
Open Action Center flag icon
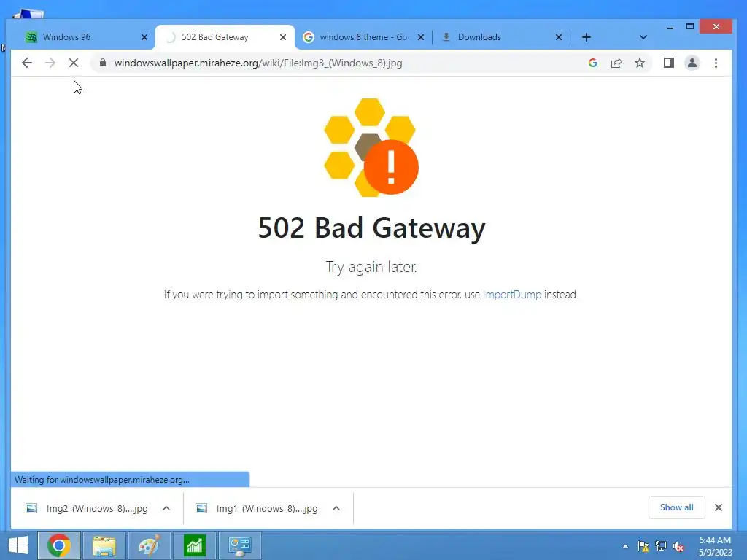click(643, 546)
